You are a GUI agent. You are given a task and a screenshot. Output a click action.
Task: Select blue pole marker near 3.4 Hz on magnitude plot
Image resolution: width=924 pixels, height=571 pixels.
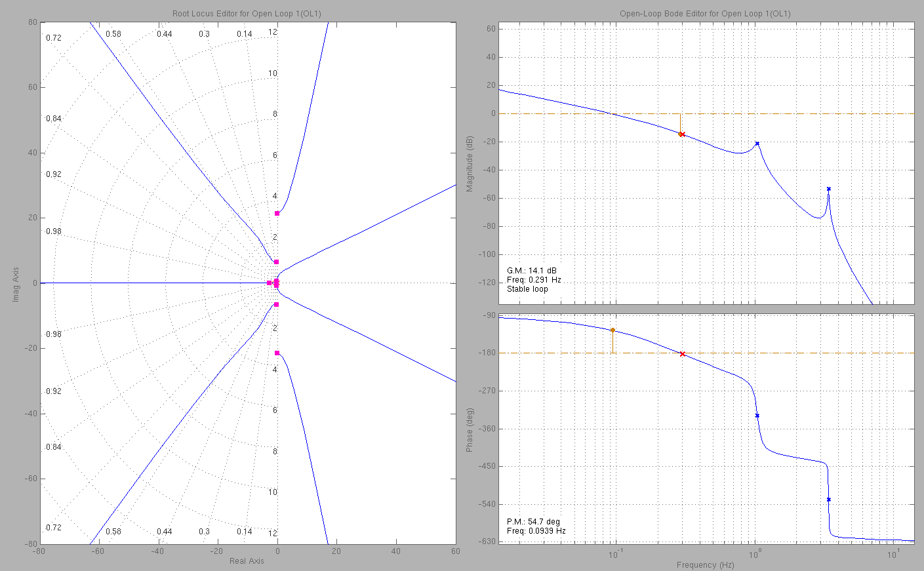(829, 189)
